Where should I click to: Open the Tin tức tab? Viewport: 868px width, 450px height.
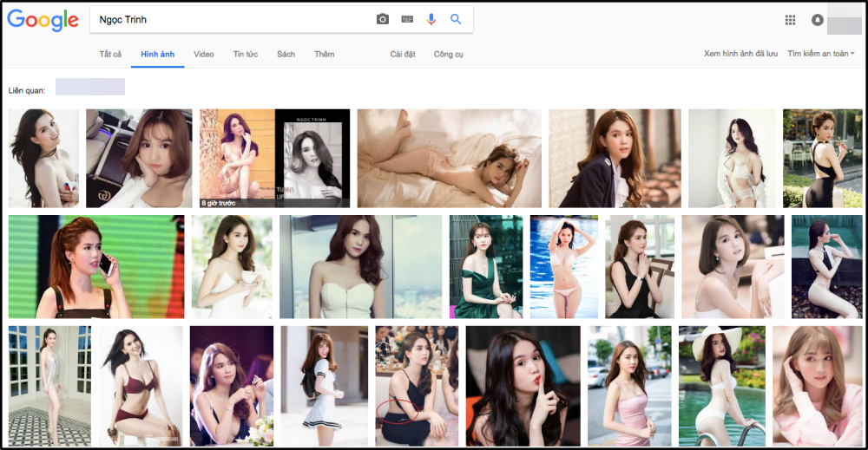click(x=246, y=54)
